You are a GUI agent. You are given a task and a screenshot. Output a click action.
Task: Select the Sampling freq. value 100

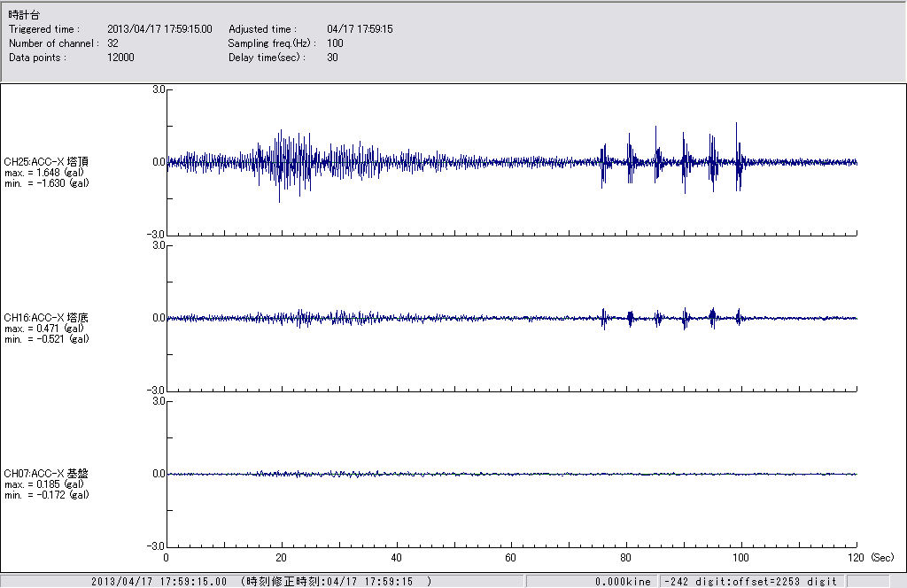tap(335, 43)
